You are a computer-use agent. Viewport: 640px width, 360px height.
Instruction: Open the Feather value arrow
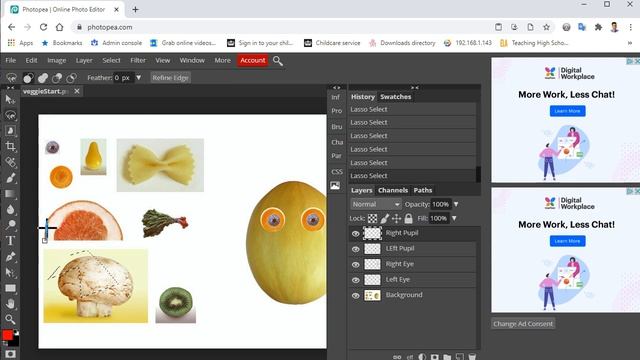[138, 78]
